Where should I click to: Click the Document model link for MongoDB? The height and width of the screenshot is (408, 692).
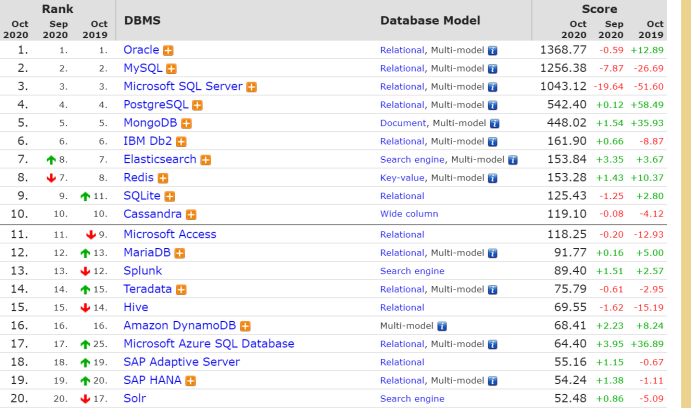403,123
